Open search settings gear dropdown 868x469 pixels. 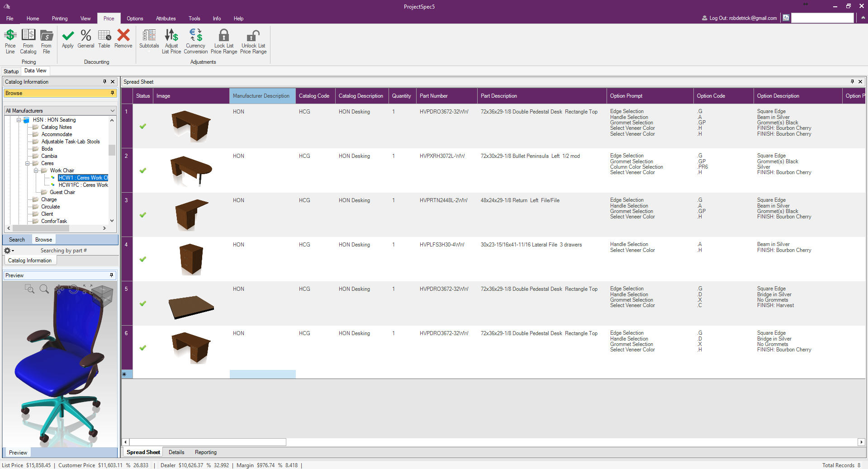[x=9, y=251]
